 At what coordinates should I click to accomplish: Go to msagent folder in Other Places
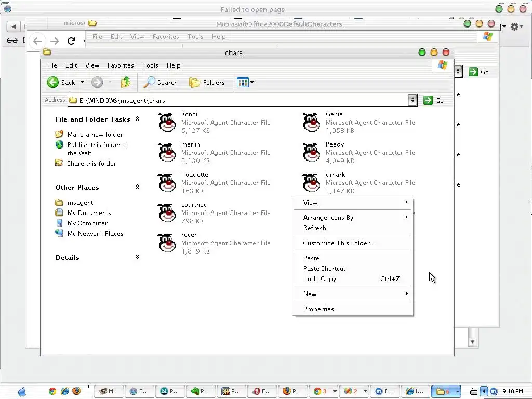coord(80,203)
